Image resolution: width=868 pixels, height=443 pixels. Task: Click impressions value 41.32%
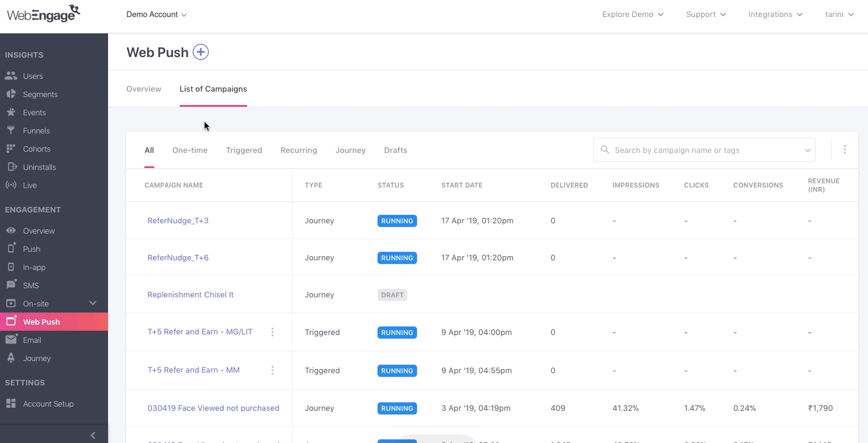click(626, 408)
